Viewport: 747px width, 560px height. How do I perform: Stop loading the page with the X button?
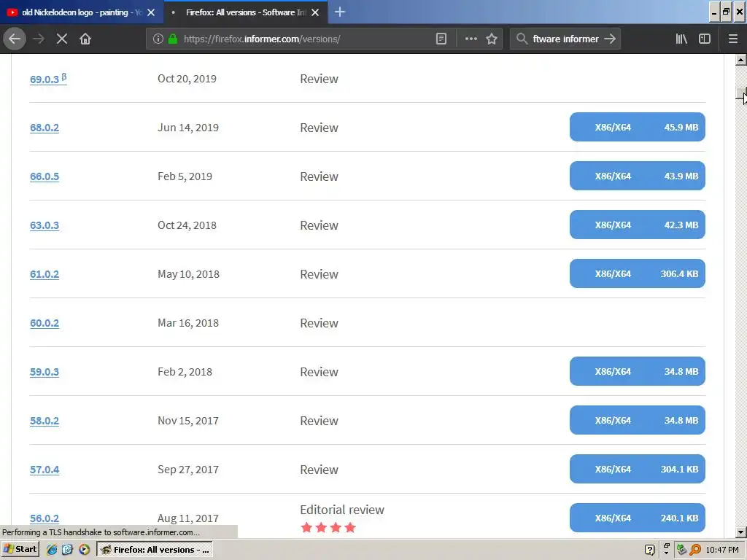[x=62, y=39]
